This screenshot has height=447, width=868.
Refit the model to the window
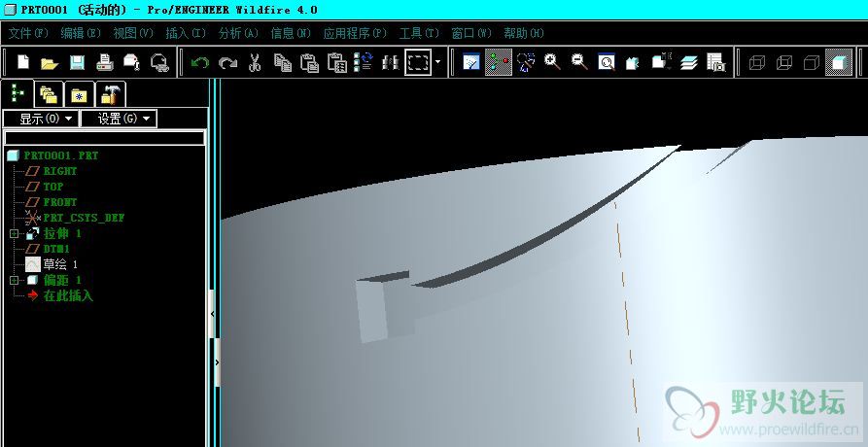607,62
